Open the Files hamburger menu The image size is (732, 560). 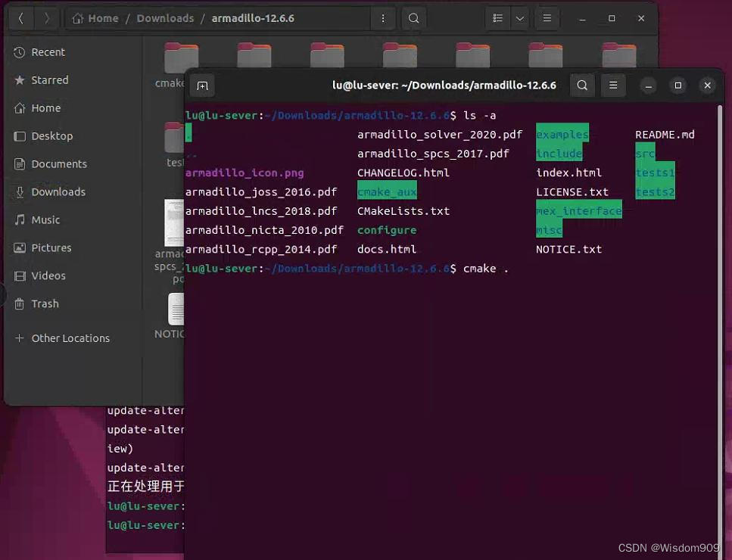tap(547, 17)
